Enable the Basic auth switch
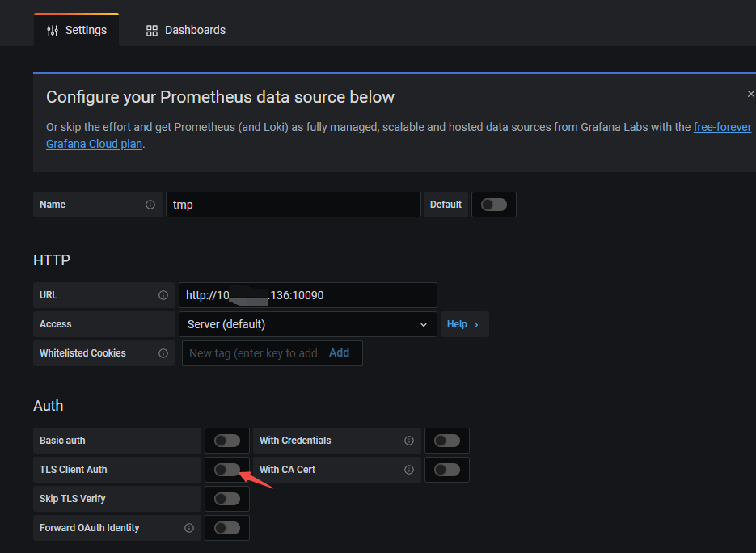The height and width of the screenshot is (553, 756). tap(227, 441)
